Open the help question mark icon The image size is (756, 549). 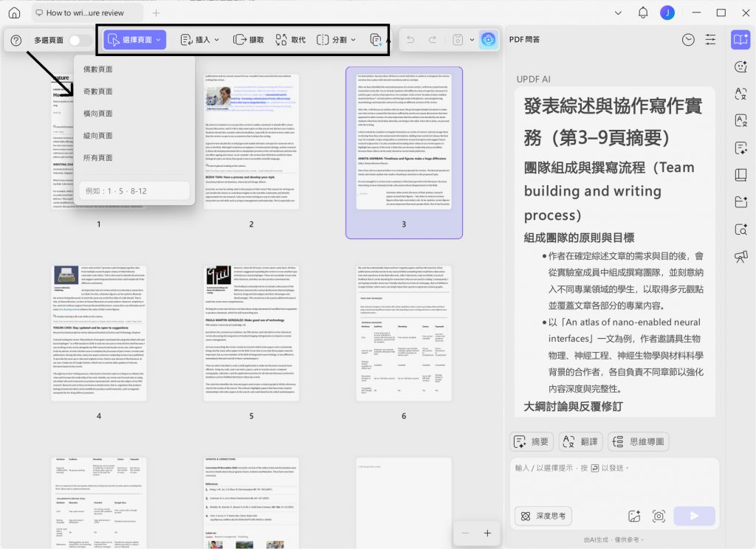coord(16,40)
